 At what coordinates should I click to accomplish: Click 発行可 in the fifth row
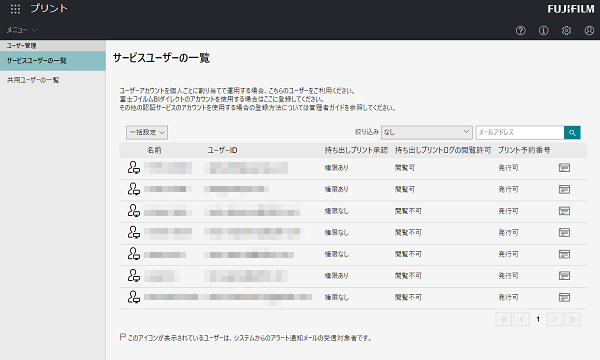point(508,254)
